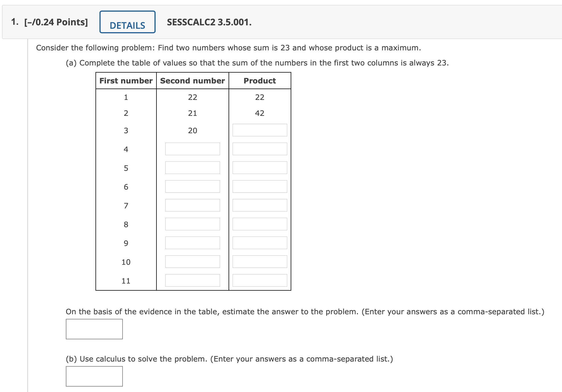Click the Second number field in row 9
The image size is (562, 392).
[193, 243]
